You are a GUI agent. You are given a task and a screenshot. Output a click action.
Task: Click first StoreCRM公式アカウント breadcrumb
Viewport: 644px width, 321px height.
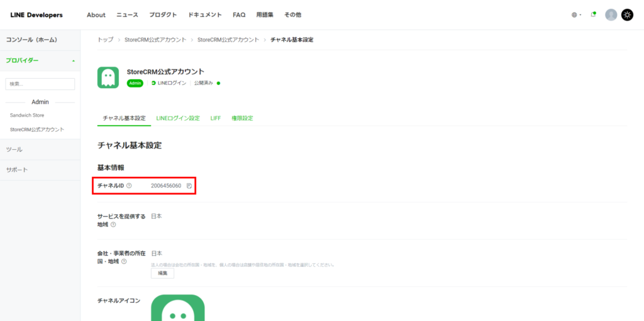[156, 40]
